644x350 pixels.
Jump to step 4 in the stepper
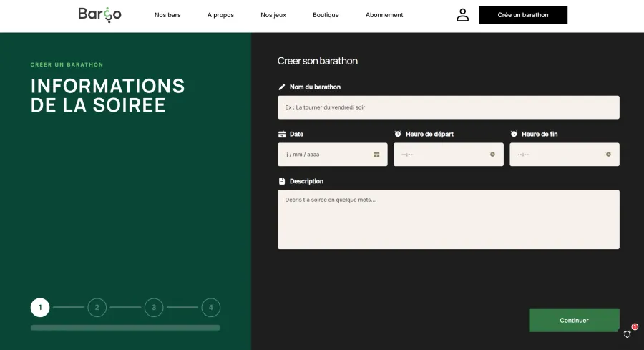[x=210, y=307]
